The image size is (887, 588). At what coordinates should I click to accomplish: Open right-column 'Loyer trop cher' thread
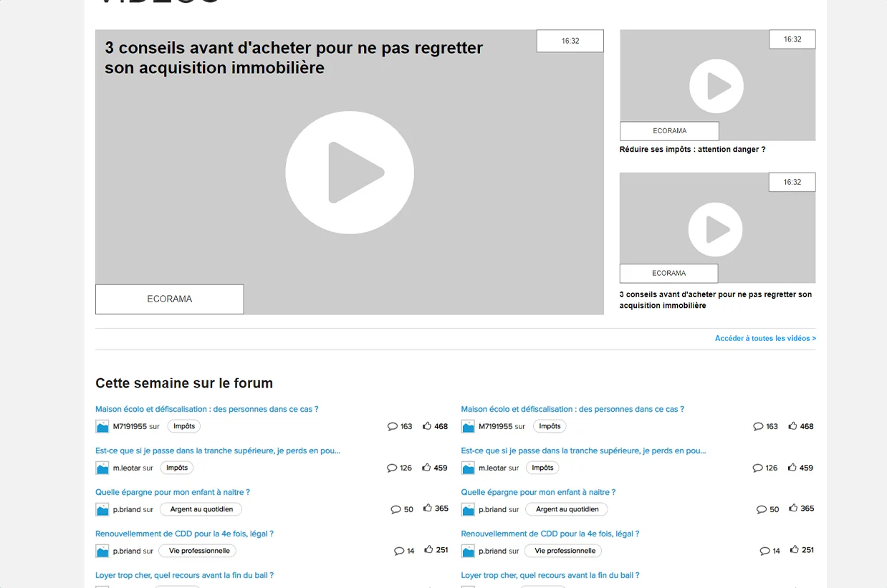(550, 575)
